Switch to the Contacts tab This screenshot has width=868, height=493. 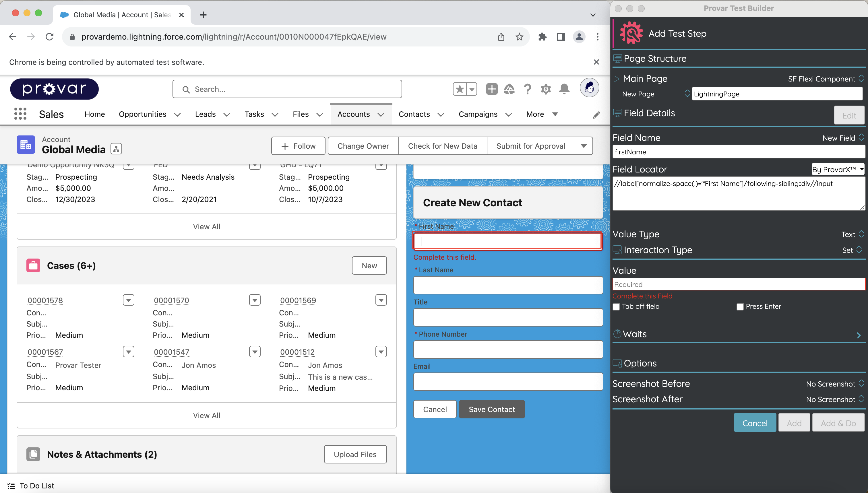coord(414,114)
